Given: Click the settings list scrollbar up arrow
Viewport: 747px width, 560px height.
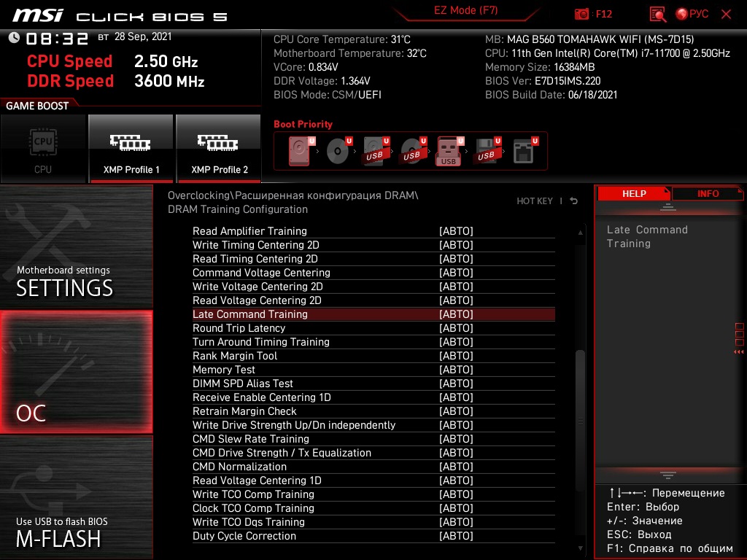Looking at the screenshot, I should click(580, 233).
